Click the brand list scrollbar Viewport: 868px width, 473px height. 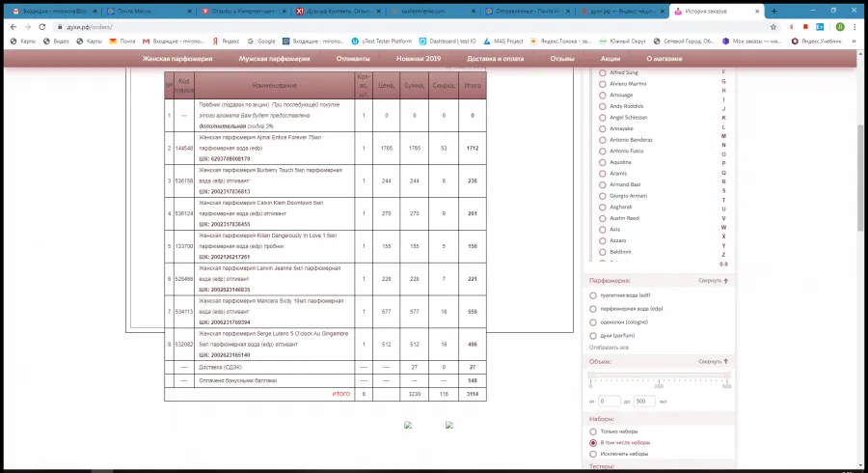[x=591, y=166]
